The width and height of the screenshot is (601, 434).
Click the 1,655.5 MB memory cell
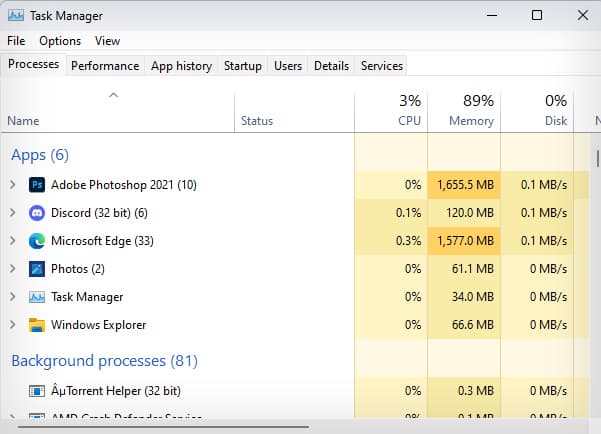tap(464, 185)
